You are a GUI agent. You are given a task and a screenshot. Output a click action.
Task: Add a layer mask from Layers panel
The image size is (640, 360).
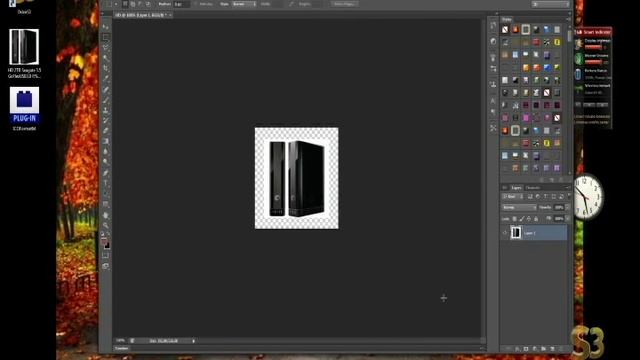pyautogui.click(x=526, y=349)
